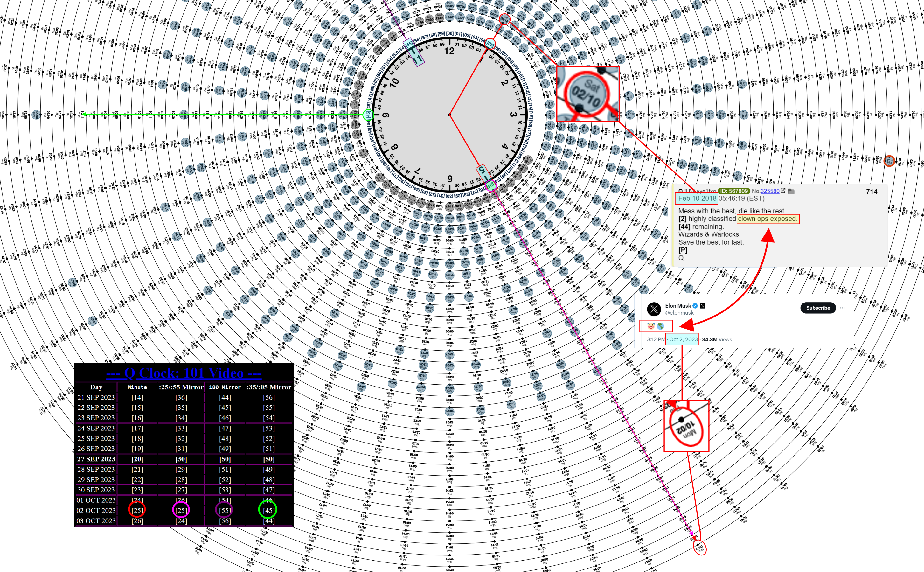Click the ':35/:05 Mirror' column header
This screenshot has width=924, height=572.
point(269,387)
